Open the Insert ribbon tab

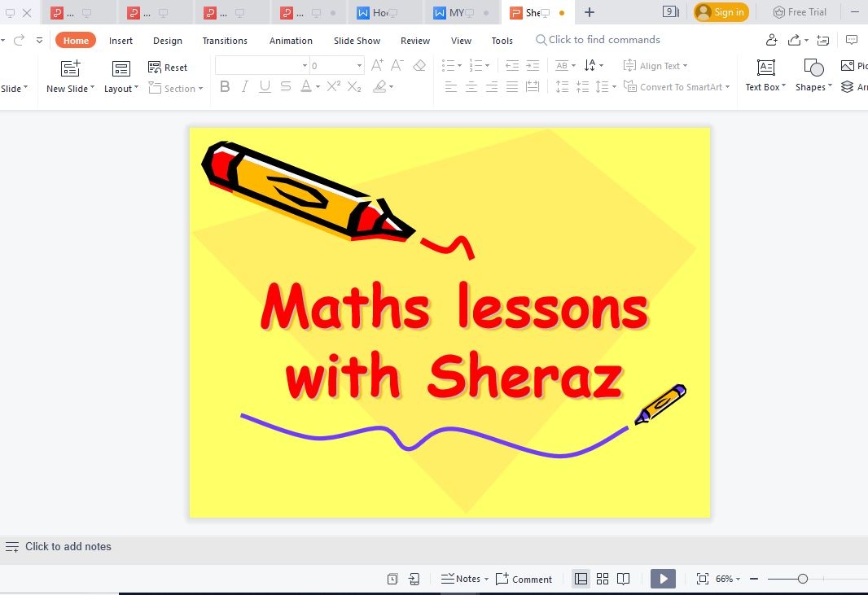[121, 41]
